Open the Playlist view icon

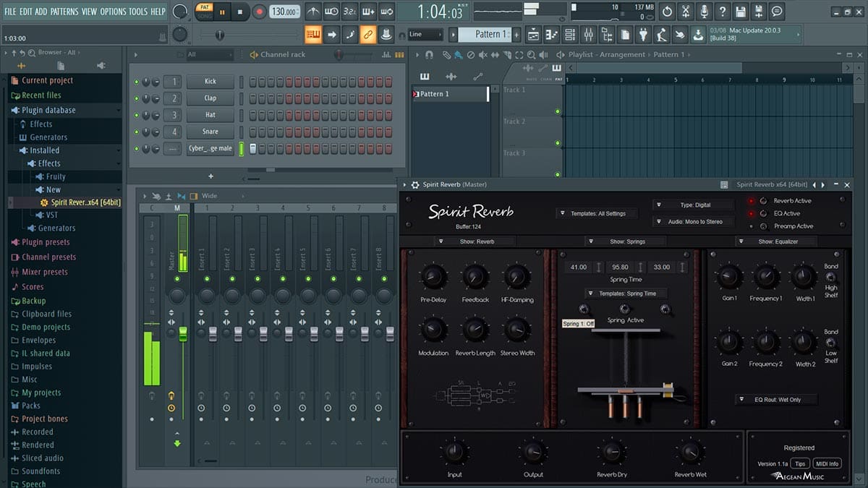pyautogui.click(x=534, y=35)
